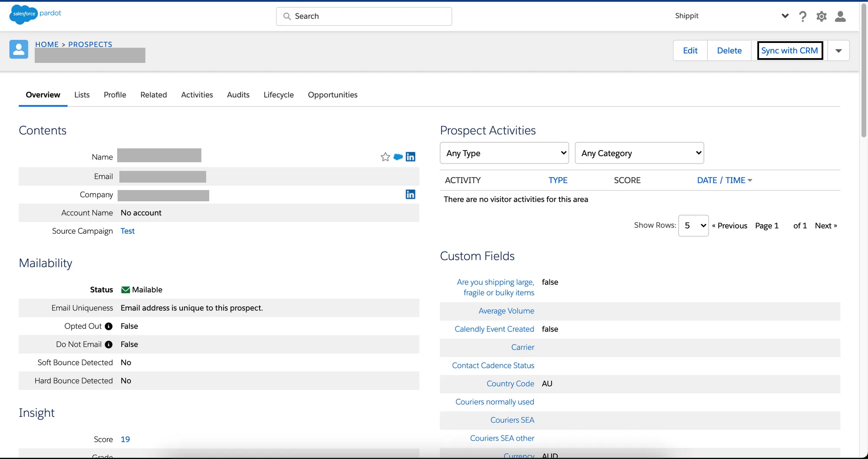Open LinkedIn icon in the Company row

point(410,194)
